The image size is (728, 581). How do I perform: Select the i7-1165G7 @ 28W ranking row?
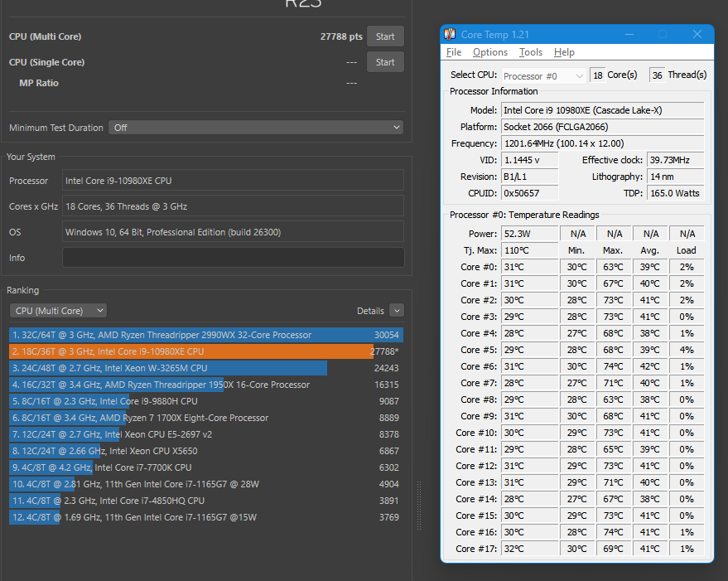click(206, 484)
